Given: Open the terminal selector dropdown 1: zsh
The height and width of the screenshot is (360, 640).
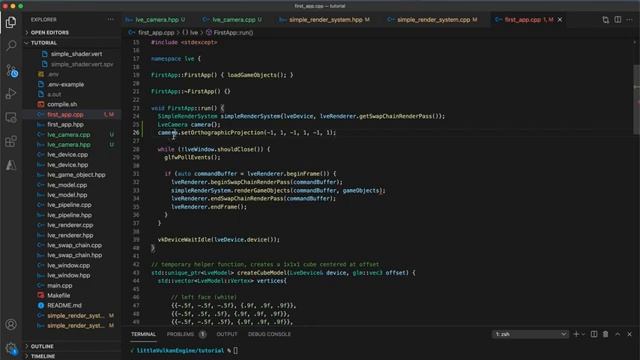Looking at the screenshot, I should click(530, 334).
